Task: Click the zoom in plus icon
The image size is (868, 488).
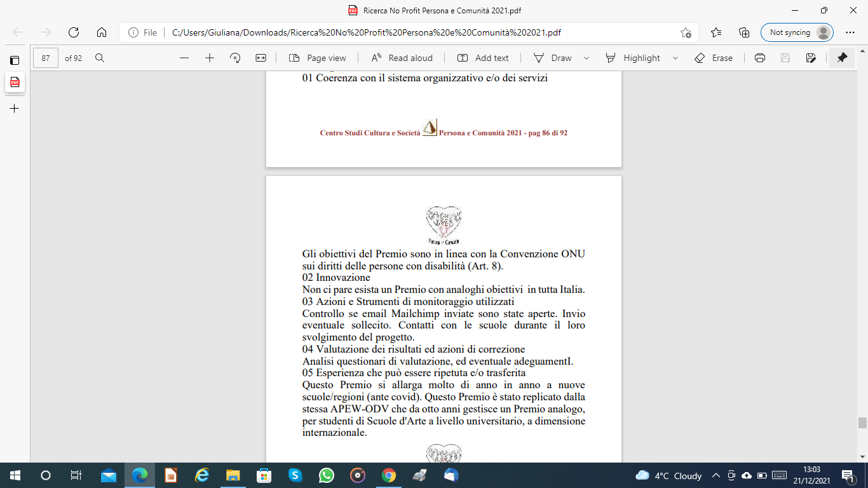Action: coord(210,58)
